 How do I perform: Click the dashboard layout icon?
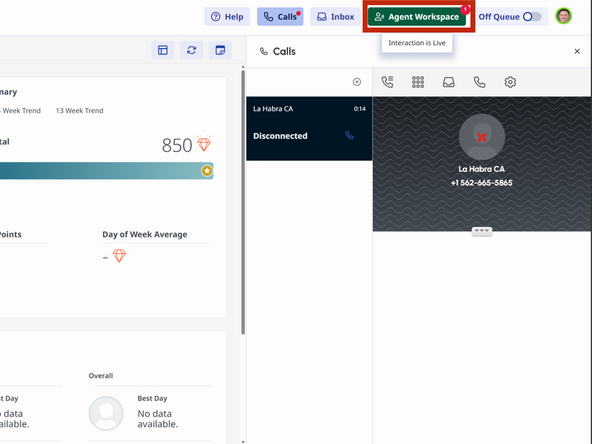[163, 50]
